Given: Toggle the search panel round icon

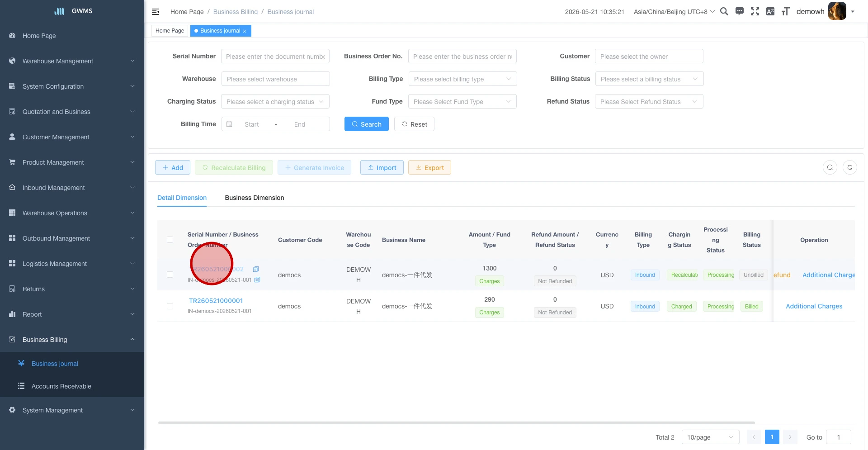Looking at the screenshot, I should click(x=830, y=167).
